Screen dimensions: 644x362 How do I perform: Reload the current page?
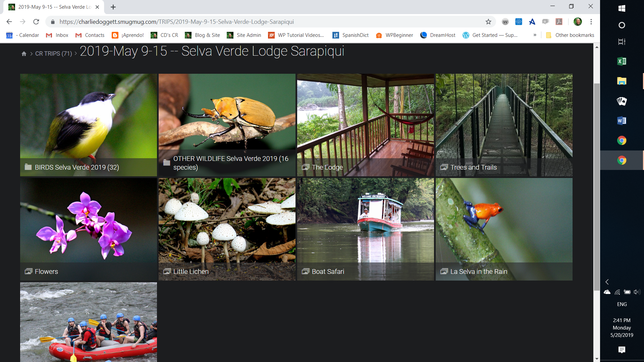click(36, 22)
